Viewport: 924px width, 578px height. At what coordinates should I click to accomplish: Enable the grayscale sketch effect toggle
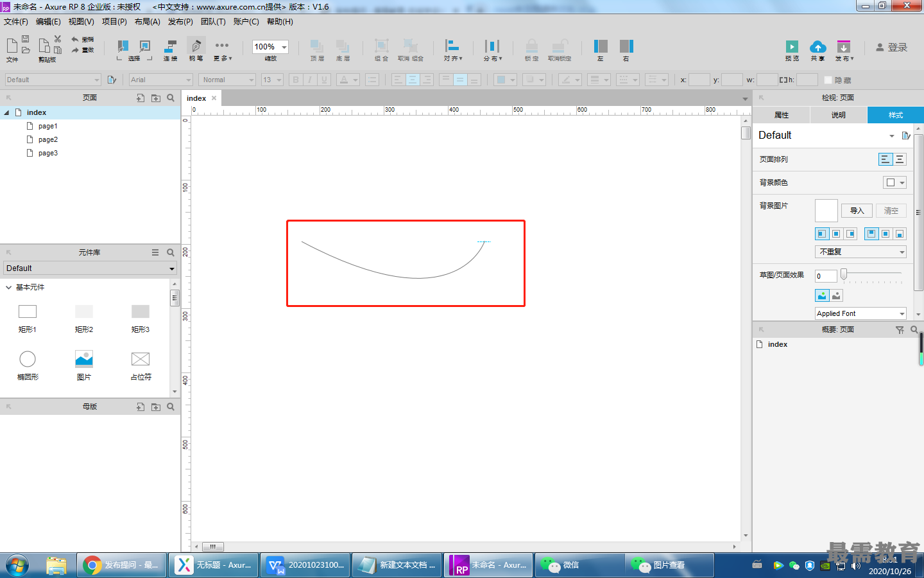pos(836,295)
